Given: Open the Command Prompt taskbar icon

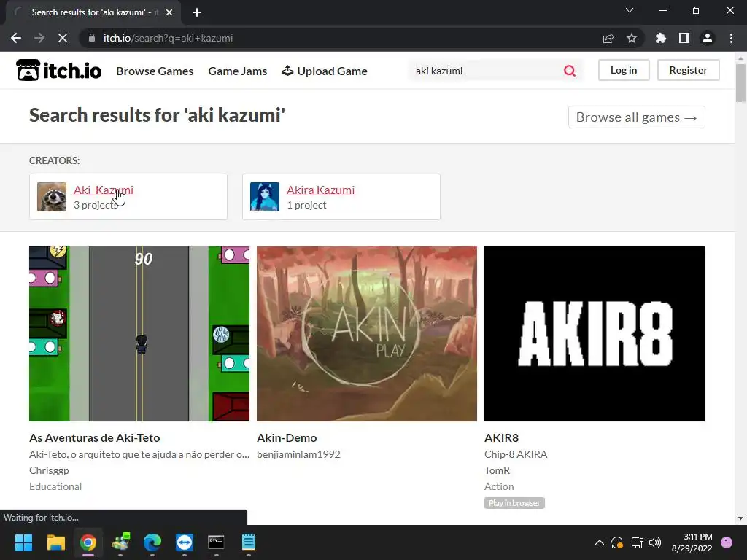Looking at the screenshot, I should point(216,542).
